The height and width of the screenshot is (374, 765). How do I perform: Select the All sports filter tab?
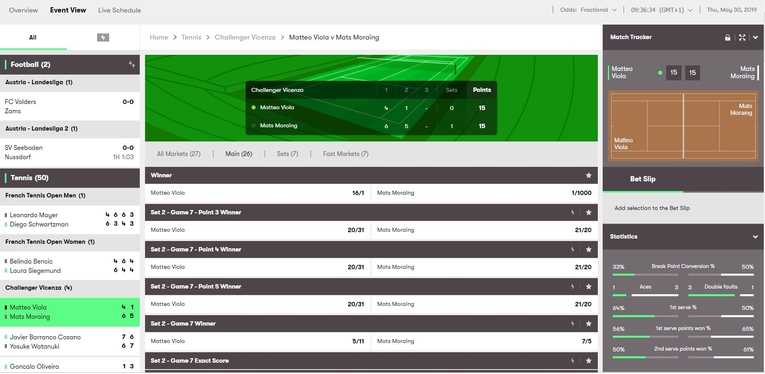(33, 38)
